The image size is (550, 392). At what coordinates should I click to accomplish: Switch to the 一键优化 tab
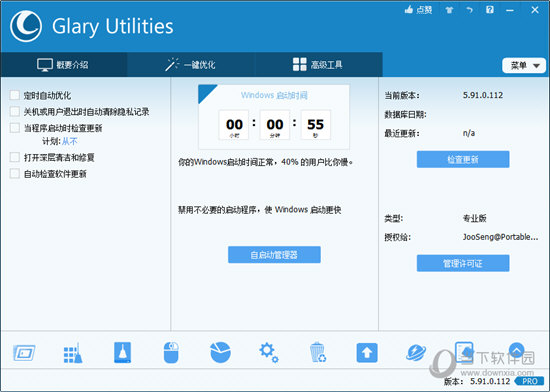pos(191,65)
